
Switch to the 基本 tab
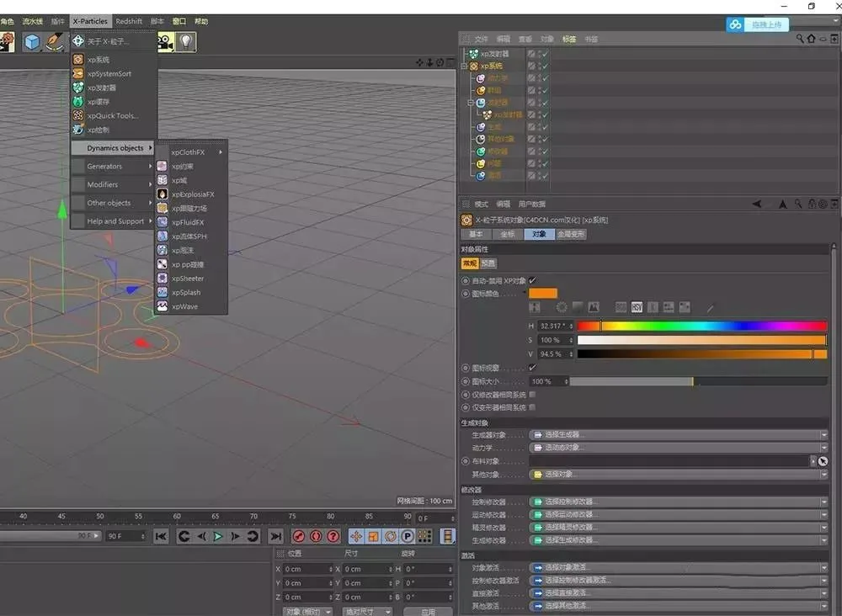pos(476,234)
